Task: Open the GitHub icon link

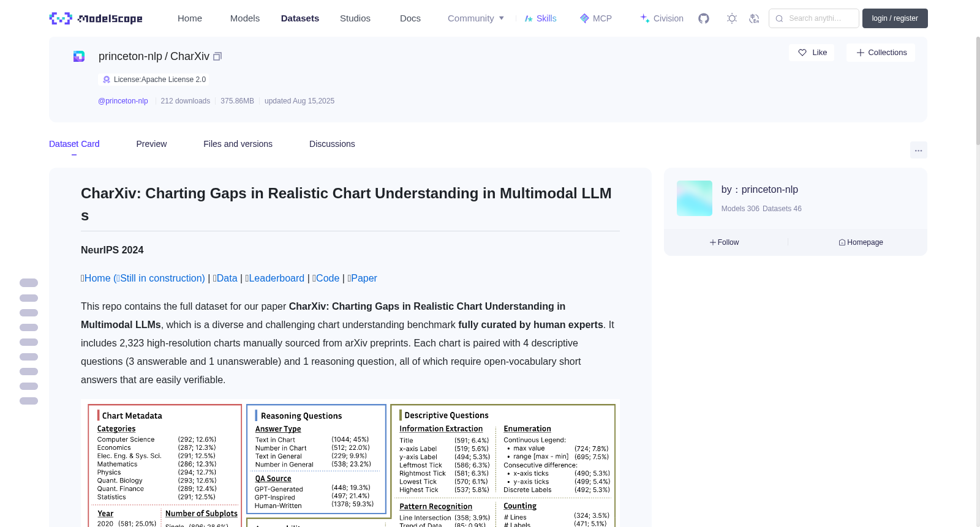Action: click(704, 18)
